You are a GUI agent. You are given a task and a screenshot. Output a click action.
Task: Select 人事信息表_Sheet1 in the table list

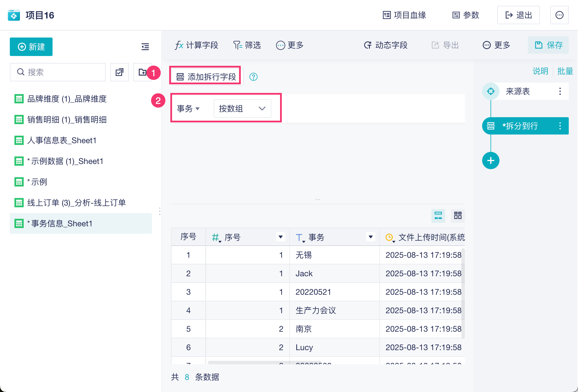coord(61,141)
